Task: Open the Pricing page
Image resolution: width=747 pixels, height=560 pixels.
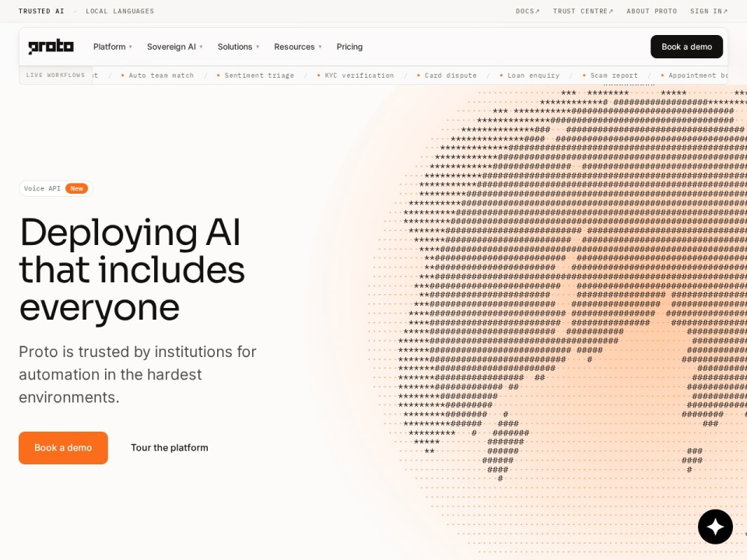Action: click(x=349, y=47)
